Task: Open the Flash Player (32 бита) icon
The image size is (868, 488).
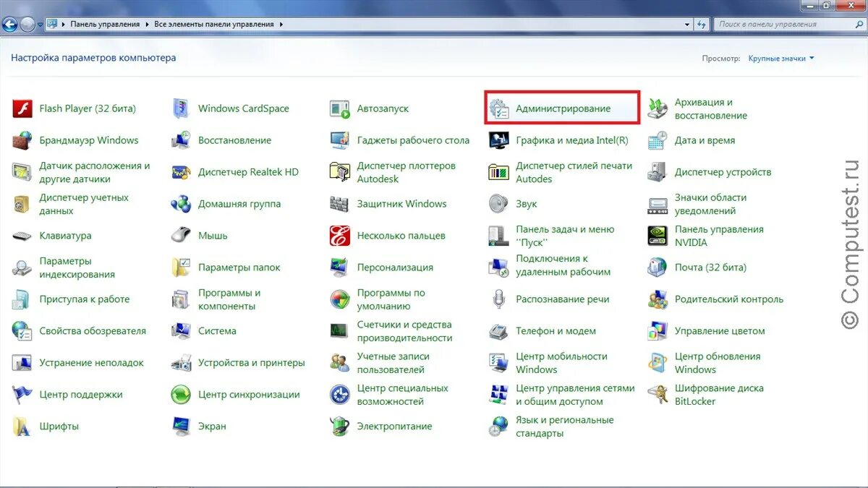Action: point(22,108)
